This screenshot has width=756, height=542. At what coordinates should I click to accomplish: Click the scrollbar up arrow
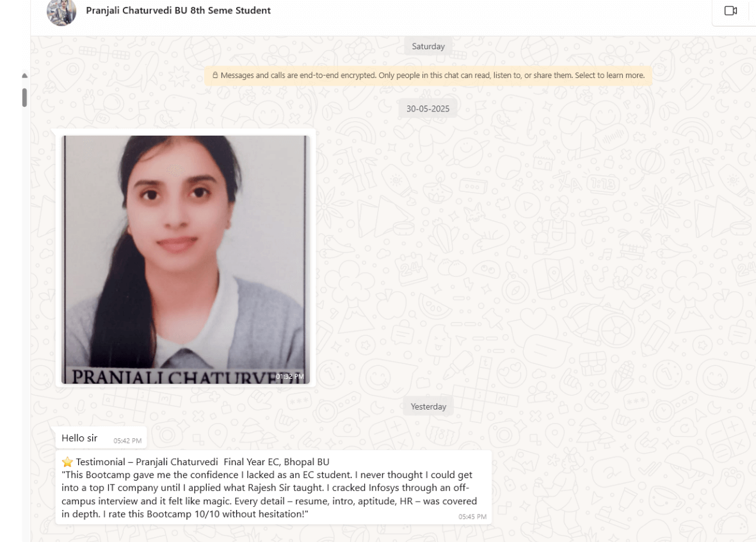(24, 76)
